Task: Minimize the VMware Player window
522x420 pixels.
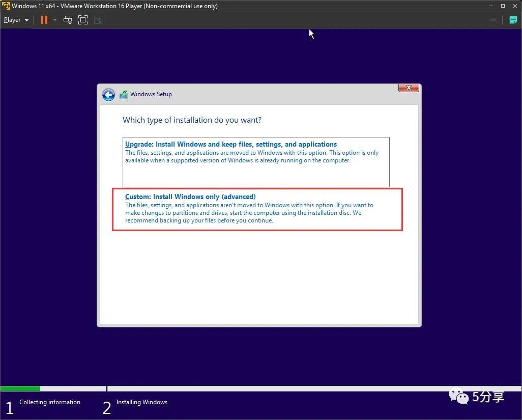Action: point(490,6)
